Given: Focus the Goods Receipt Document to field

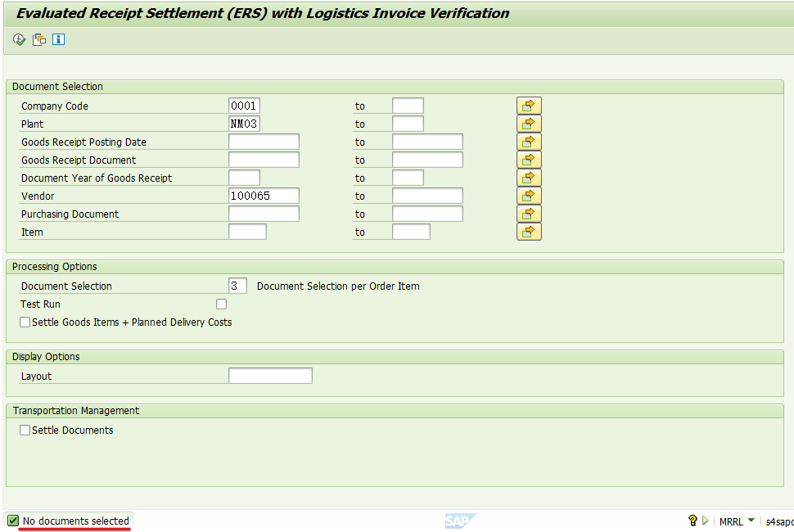Looking at the screenshot, I should coord(427,160).
